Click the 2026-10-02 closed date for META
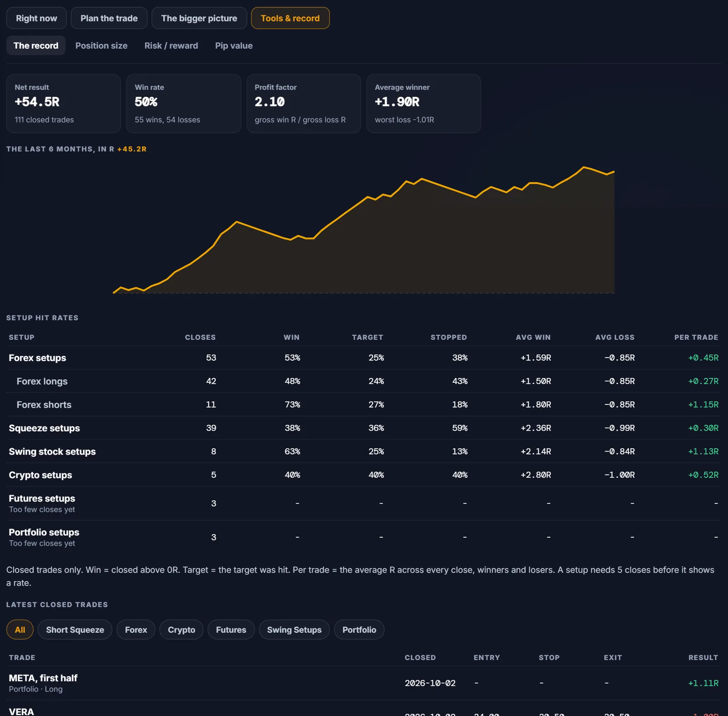Screen dimensions: 728x716 point(430,683)
